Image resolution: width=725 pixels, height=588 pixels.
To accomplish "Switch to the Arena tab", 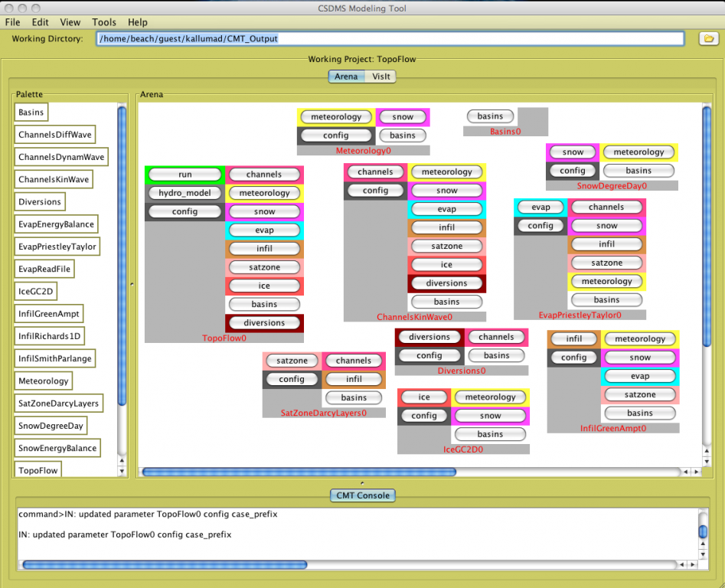I will tap(346, 77).
